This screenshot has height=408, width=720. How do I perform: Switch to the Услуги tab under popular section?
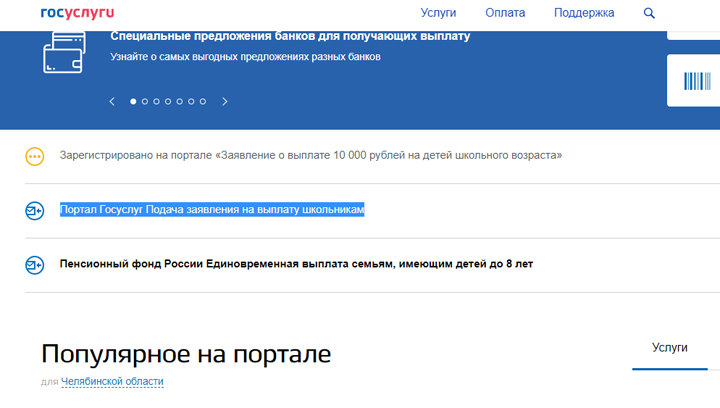click(669, 348)
